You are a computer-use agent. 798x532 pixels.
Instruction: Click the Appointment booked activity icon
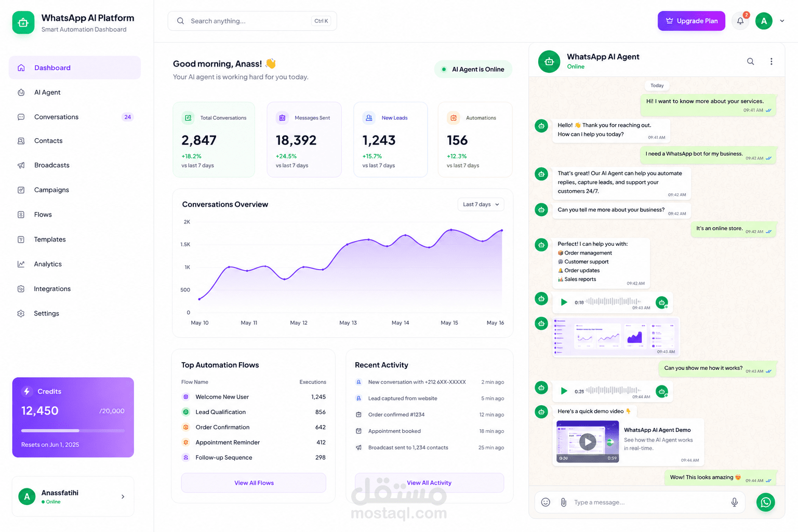click(358, 431)
